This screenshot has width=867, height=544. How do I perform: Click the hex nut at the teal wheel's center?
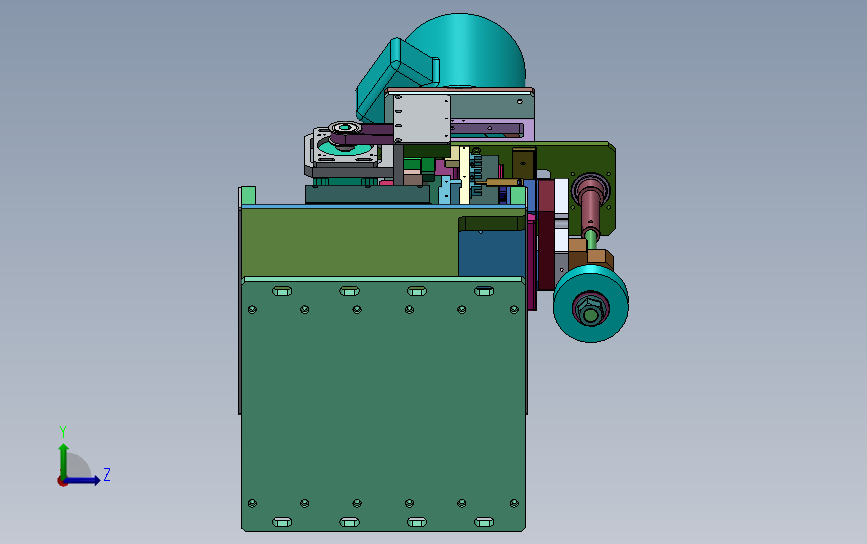tap(590, 310)
